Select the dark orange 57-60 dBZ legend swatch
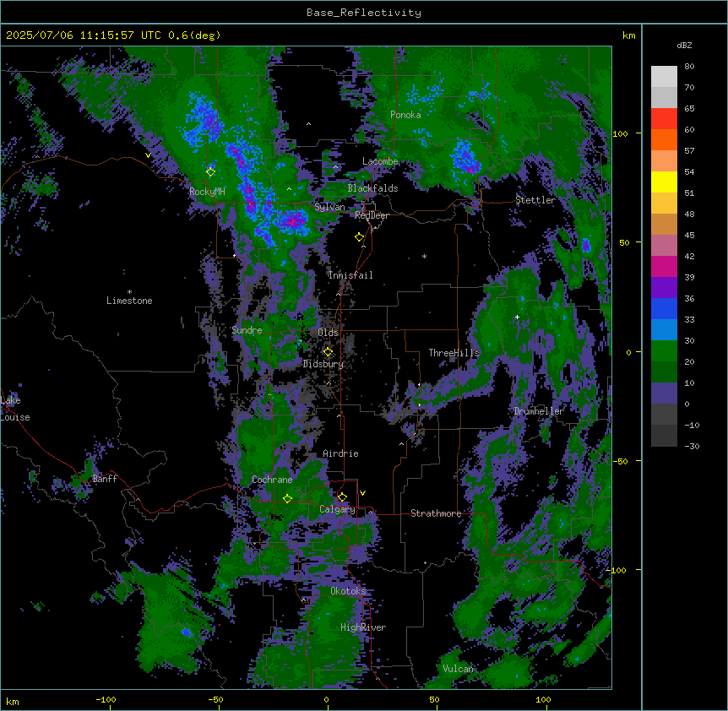This screenshot has width=728, height=711. (x=664, y=139)
